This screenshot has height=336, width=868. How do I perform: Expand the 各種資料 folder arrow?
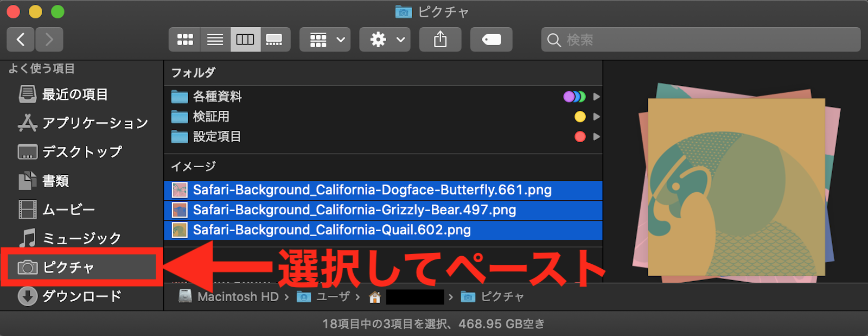pyautogui.click(x=596, y=97)
